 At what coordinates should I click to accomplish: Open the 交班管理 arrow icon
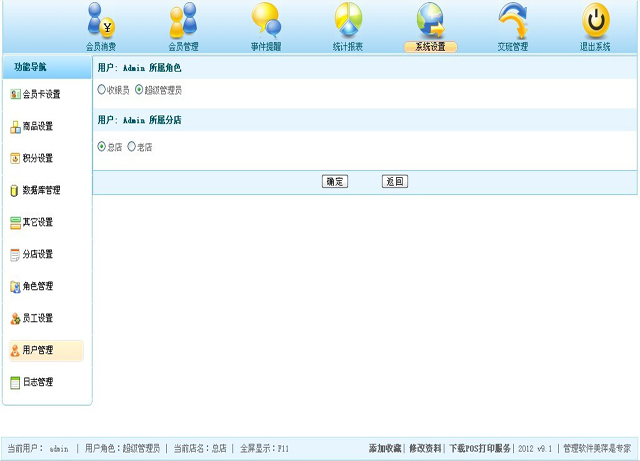click(x=513, y=21)
